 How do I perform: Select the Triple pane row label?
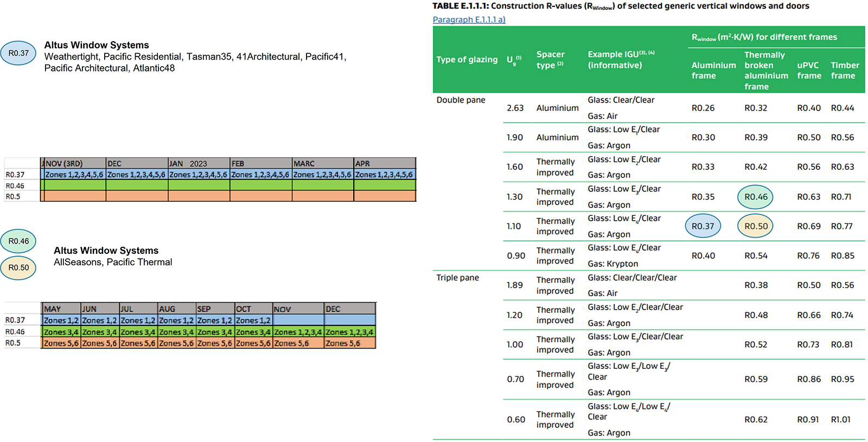[x=457, y=278]
